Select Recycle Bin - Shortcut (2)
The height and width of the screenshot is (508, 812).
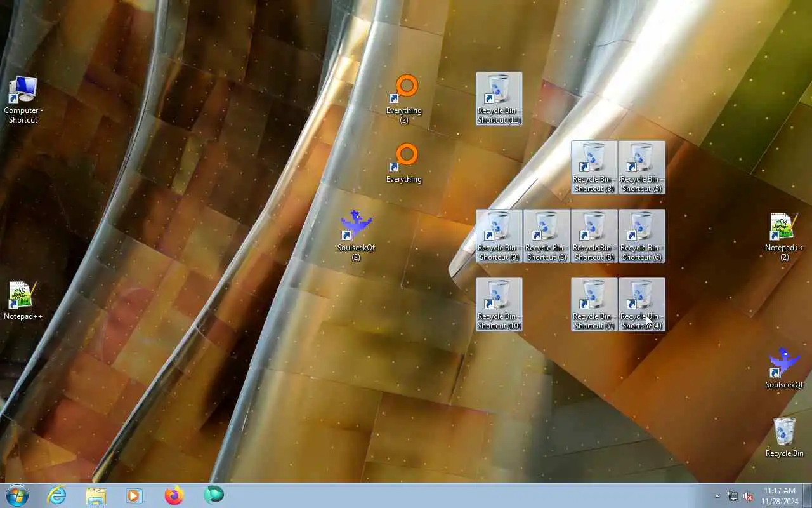click(x=547, y=236)
